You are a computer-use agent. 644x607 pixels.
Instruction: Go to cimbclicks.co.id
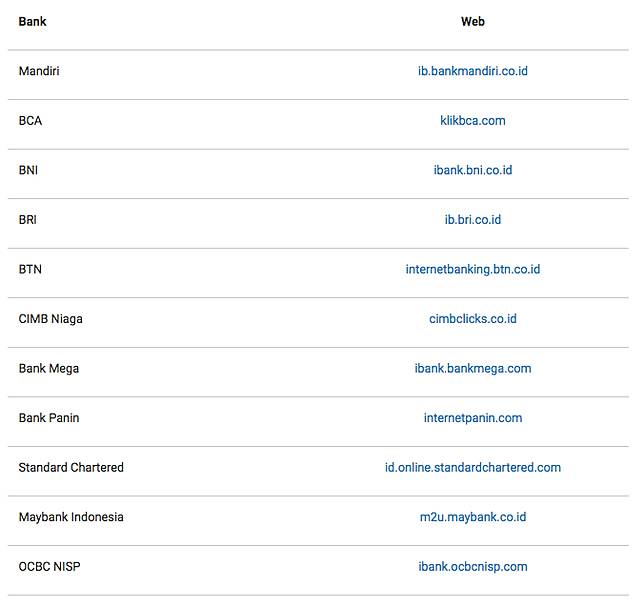pos(472,319)
